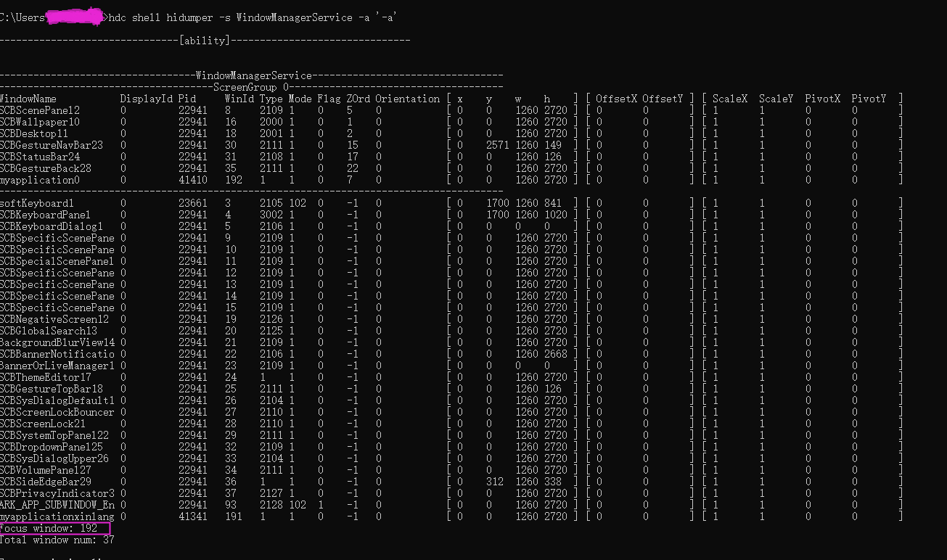Viewport: 947px width, 560px height.
Task: Click the SCBSystemTopPanel122 window name
Action: click(54, 435)
